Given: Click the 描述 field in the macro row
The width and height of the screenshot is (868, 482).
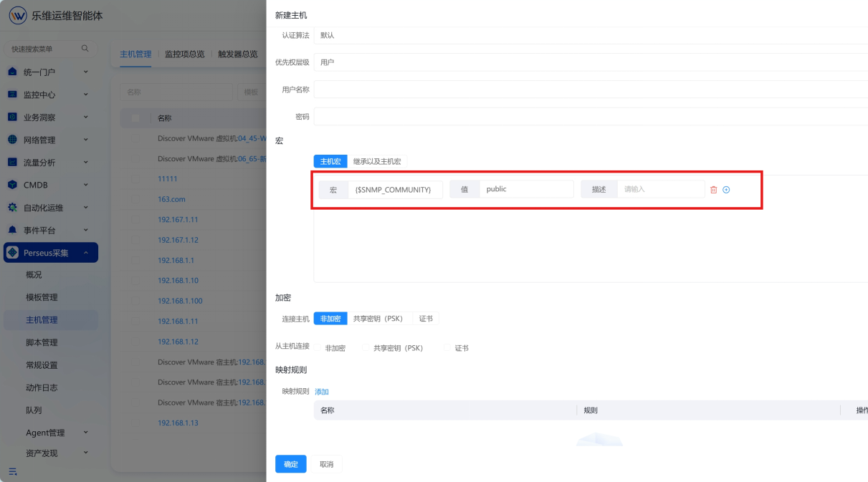Looking at the screenshot, I should 660,189.
